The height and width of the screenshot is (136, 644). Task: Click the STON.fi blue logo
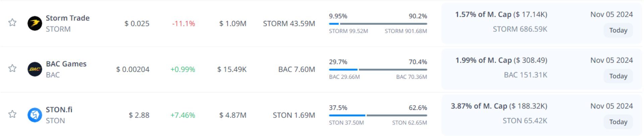35,115
